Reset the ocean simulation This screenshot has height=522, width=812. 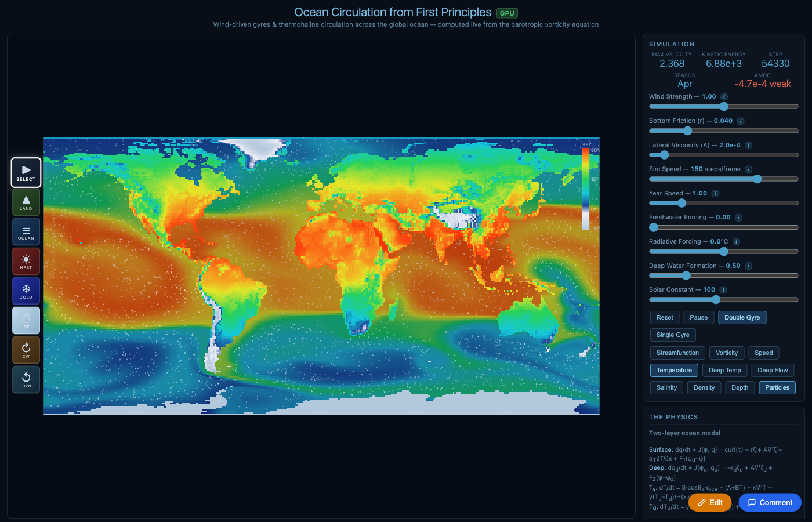(664, 317)
